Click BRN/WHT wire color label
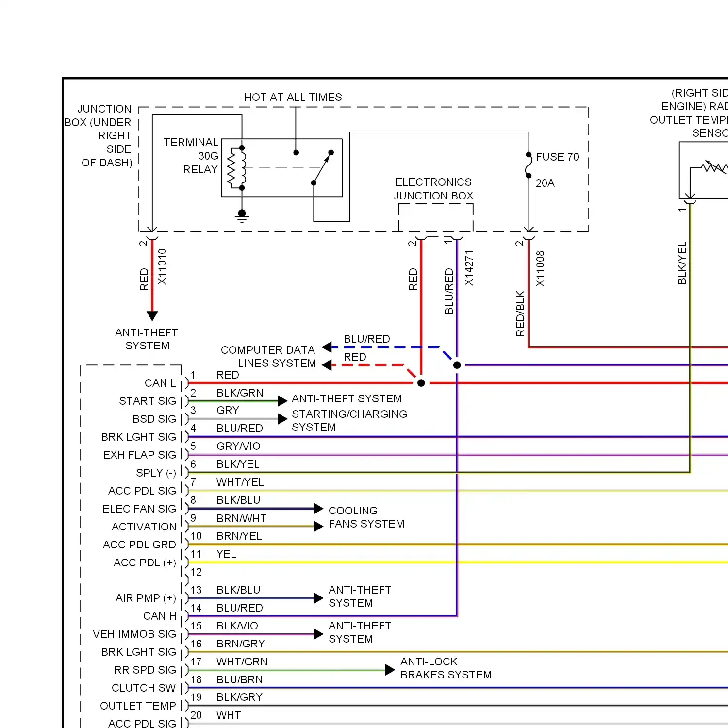The width and height of the screenshot is (728, 728). click(x=241, y=518)
